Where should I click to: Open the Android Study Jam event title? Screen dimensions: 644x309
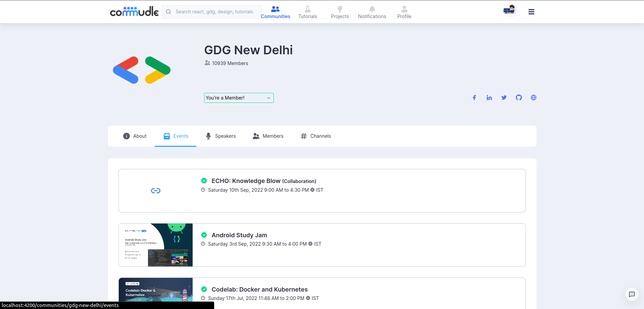[x=239, y=235]
